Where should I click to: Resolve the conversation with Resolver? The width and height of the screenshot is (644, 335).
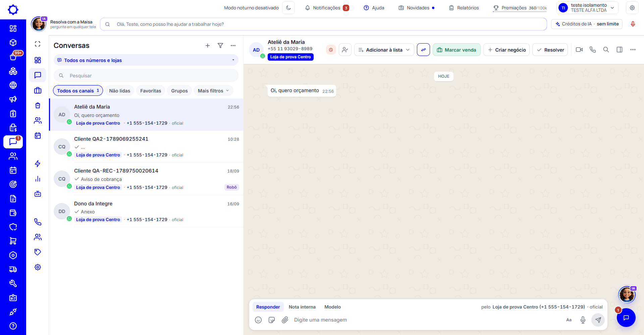pyautogui.click(x=550, y=50)
